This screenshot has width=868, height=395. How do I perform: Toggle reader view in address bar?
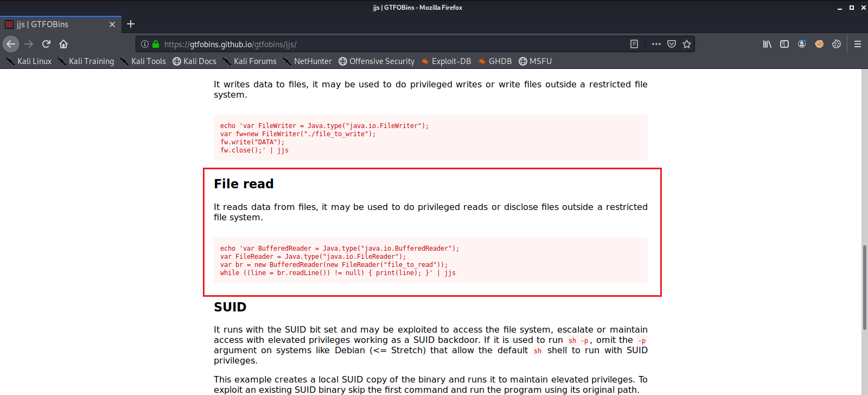[x=634, y=44]
